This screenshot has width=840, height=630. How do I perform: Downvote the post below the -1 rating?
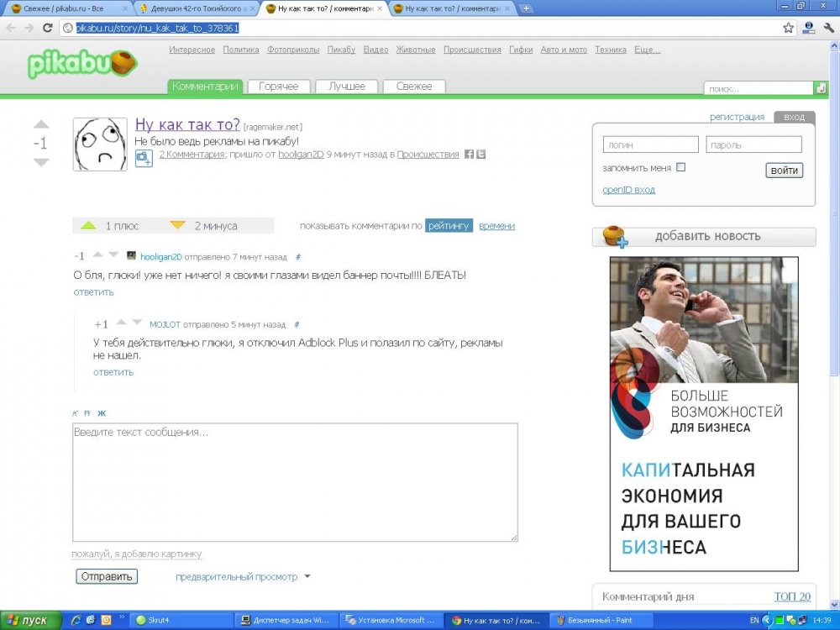(40, 162)
